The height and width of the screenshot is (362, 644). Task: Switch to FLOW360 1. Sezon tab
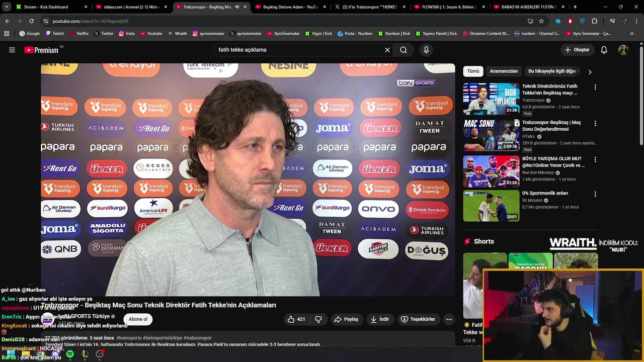coord(450,7)
